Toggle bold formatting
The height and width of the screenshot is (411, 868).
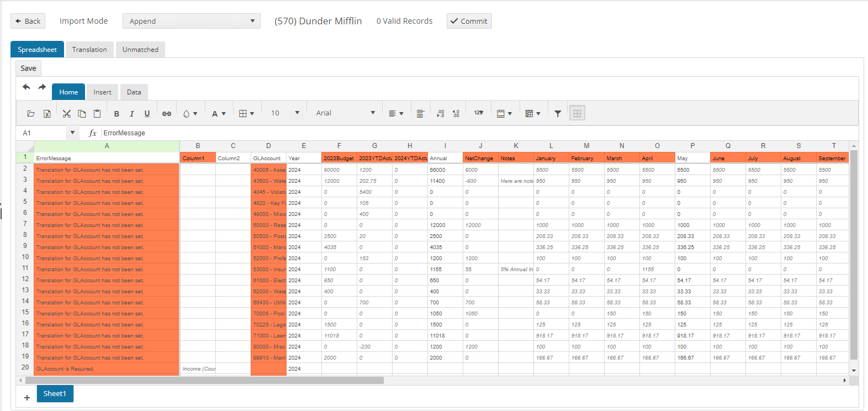click(x=117, y=114)
